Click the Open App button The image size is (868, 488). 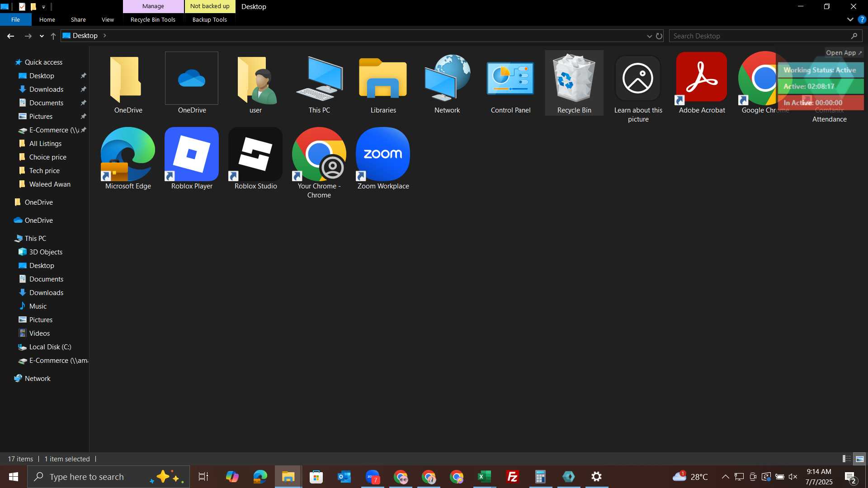[x=844, y=53]
